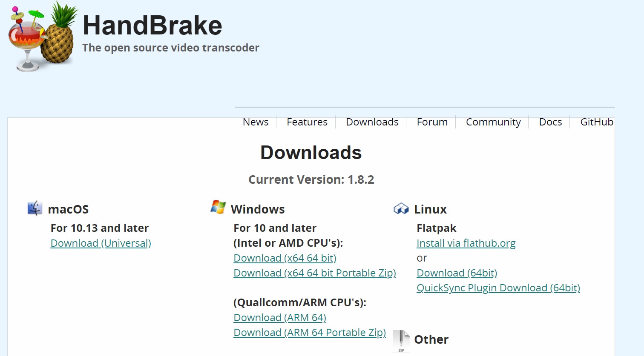Click the macOS Finder icon

tap(35, 208)
